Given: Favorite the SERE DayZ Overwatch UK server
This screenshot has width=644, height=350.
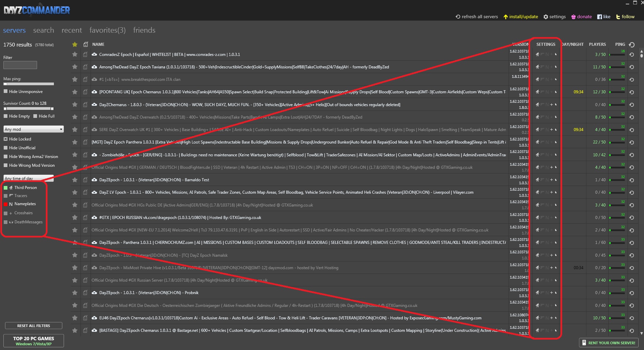Looking at the screenshot, I should pos(75,130).
